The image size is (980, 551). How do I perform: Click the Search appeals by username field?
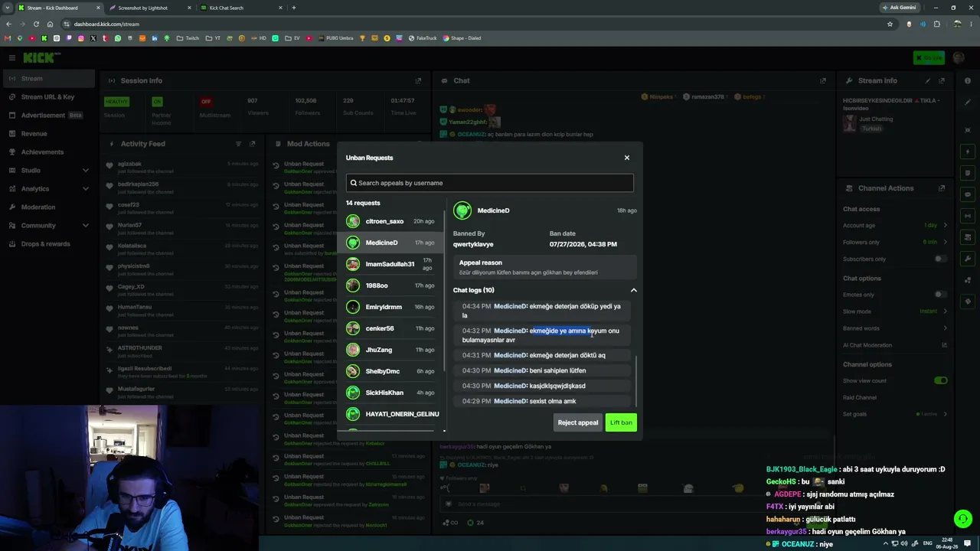point(489,183)
